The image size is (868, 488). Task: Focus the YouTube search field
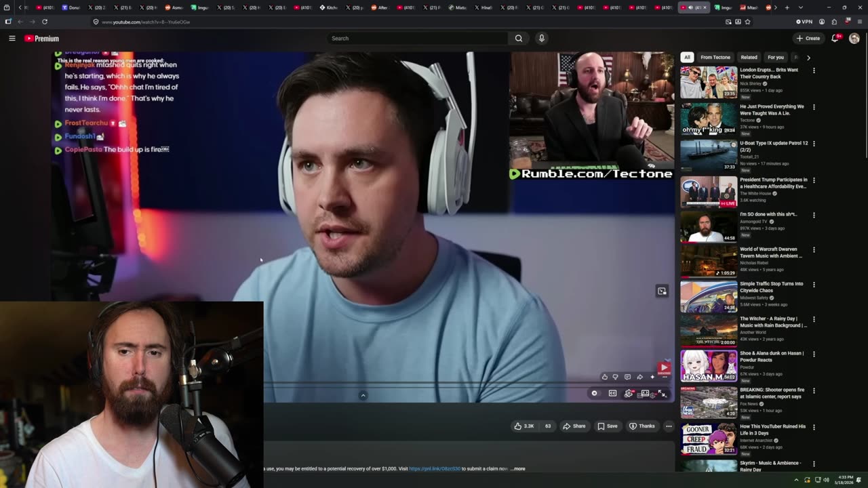[x=418, y=39]
